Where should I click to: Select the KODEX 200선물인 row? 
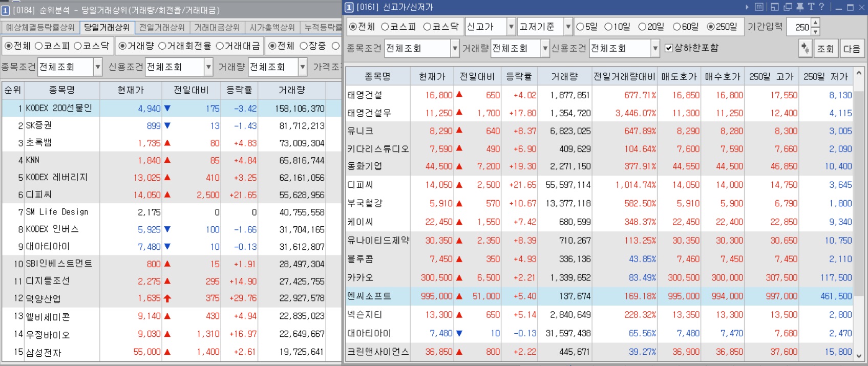click(x=172, y=109)
